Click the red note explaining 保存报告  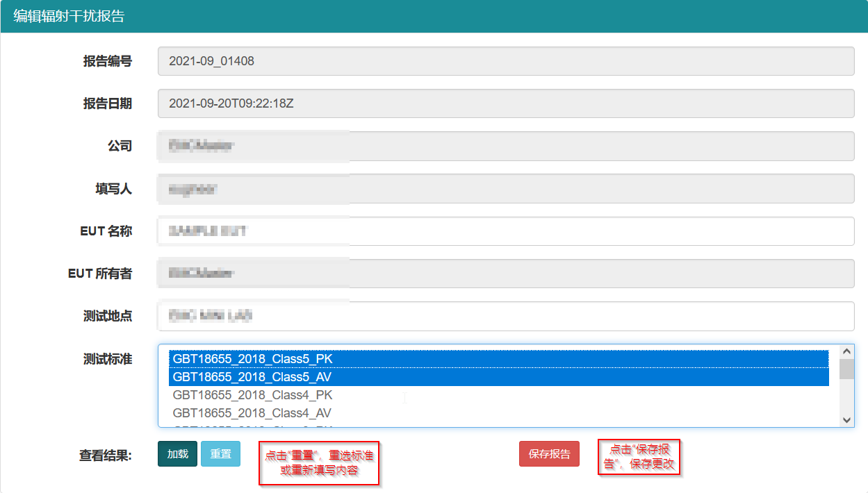(x=639, y=457)
